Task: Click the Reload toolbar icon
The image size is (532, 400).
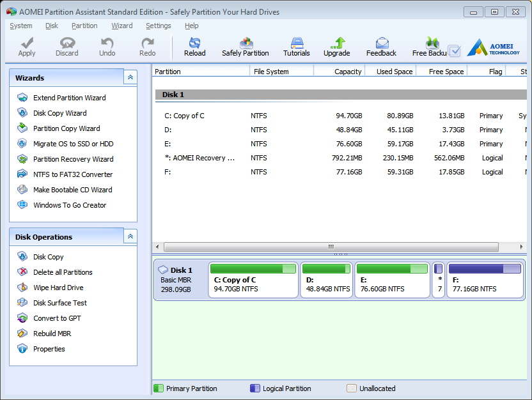Action: point(195,43)
